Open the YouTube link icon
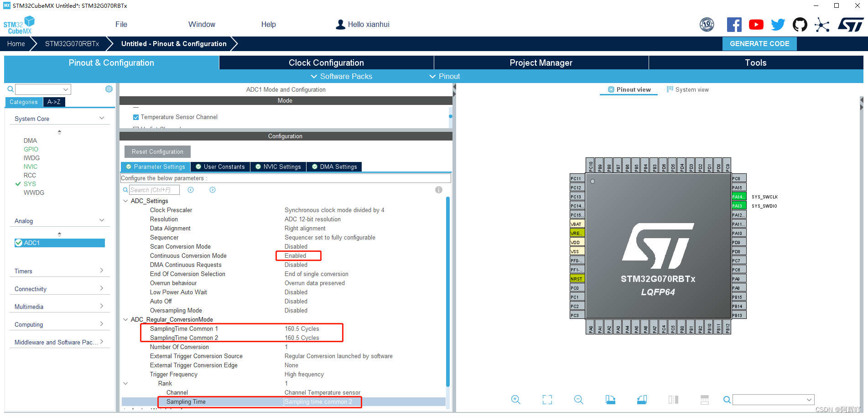 756,25
